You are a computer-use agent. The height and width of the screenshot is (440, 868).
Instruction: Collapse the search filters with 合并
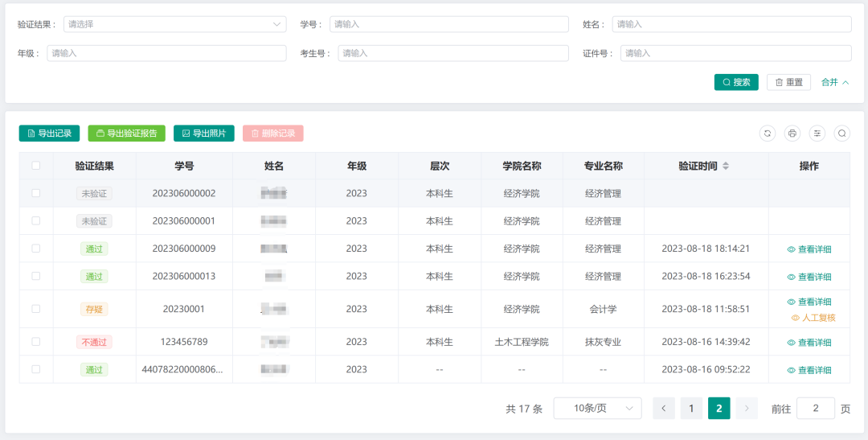[834, 82]
